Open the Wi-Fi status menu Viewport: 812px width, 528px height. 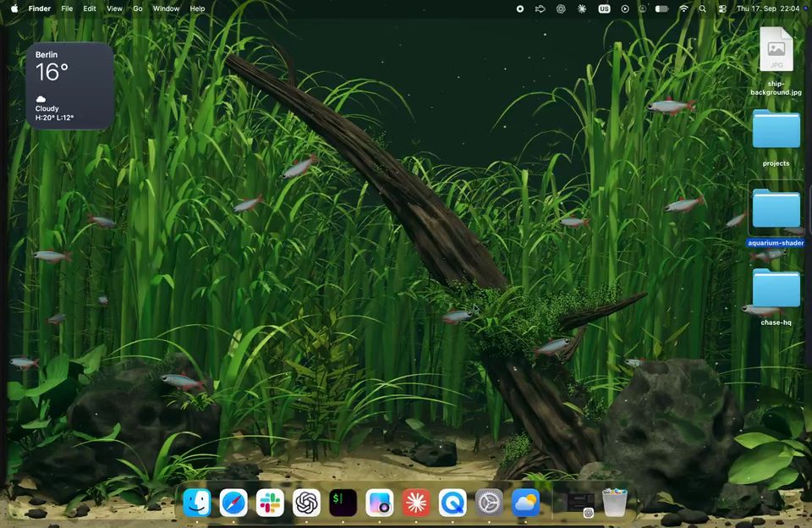pyautogui.click(x=684, y=8)
